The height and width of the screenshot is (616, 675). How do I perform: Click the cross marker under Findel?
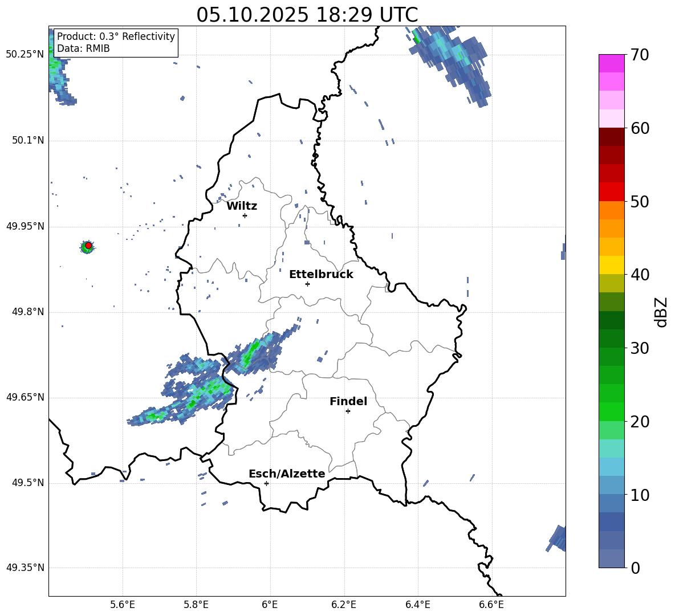tap(348, 411)
